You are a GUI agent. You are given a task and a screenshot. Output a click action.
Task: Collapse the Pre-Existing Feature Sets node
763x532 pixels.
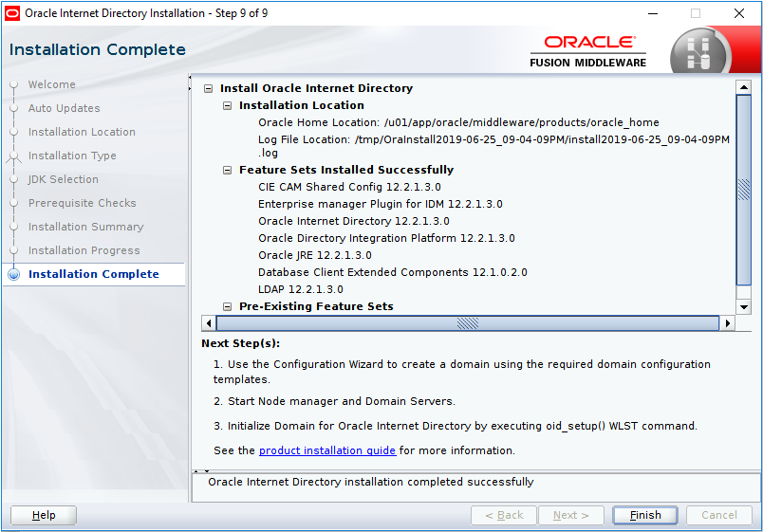click(x=228, y=306)
